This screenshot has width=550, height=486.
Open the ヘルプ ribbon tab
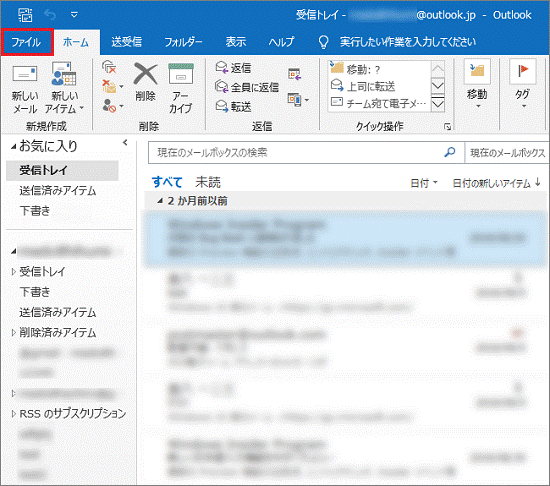pos(281,42)
